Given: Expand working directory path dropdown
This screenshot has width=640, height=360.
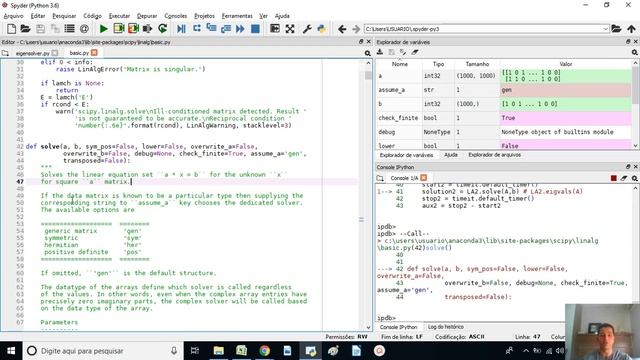Looking at the screenshot, I should point(605,29).
